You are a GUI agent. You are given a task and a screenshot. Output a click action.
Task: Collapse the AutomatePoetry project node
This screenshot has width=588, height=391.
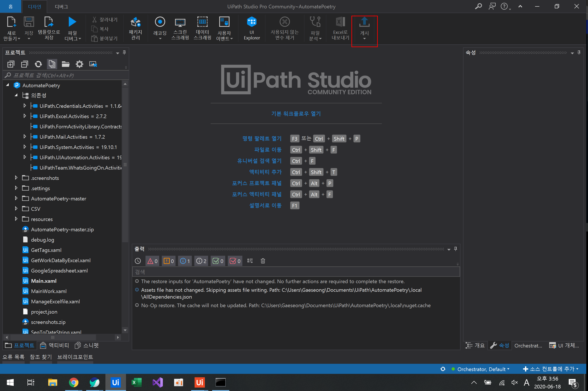coord(7,85)
